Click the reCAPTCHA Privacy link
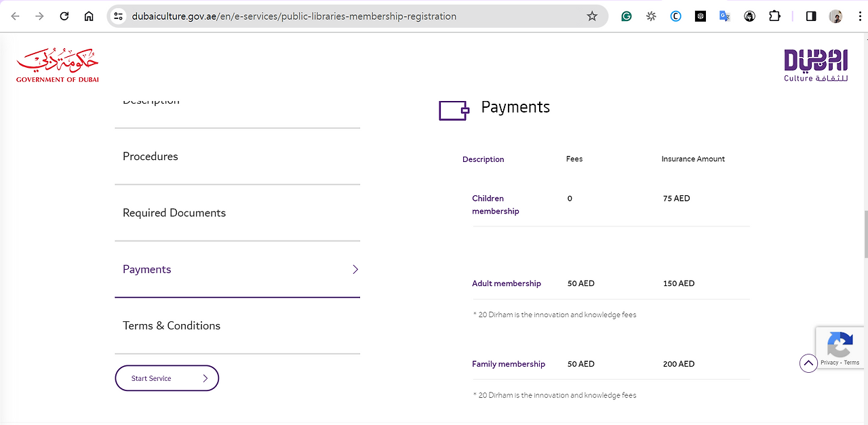This screenshot has width=868, height=425. (829, 363)
